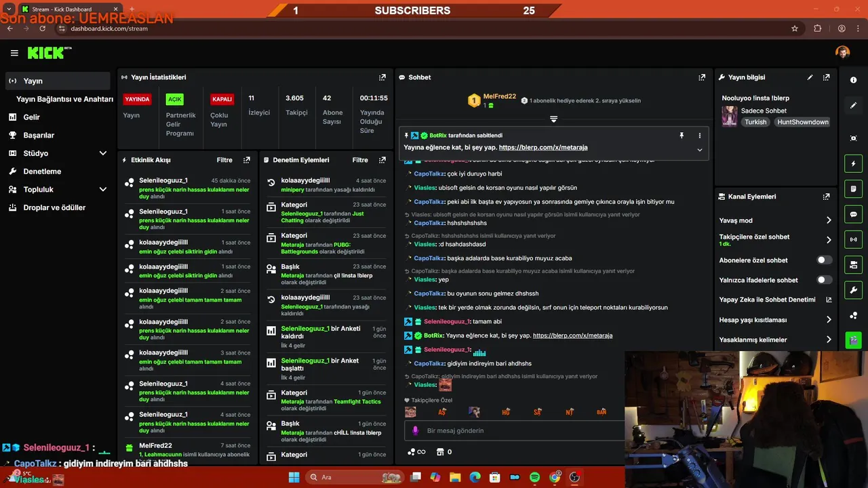Screen dimensions: 868x488
Task: Open File Explorer from the taskbar
Action: (x=455, y=477)
